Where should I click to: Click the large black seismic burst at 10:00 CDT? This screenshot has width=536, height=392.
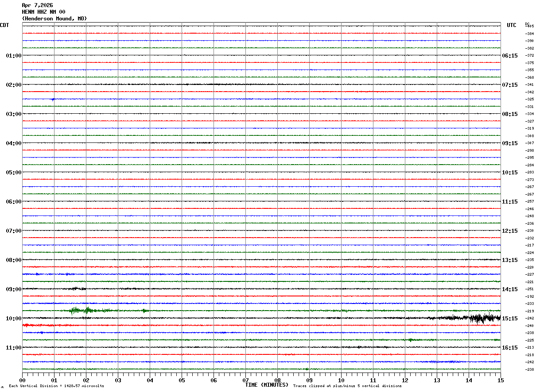click(x=481, y=318)
